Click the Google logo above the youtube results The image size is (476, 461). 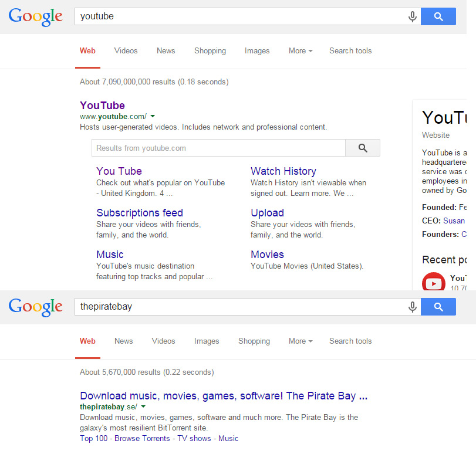click(36, 16)
